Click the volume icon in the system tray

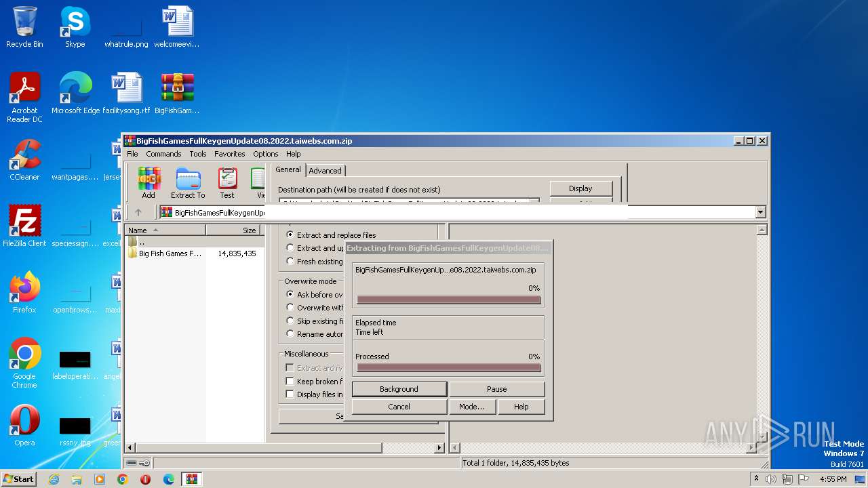coord(771,479)
